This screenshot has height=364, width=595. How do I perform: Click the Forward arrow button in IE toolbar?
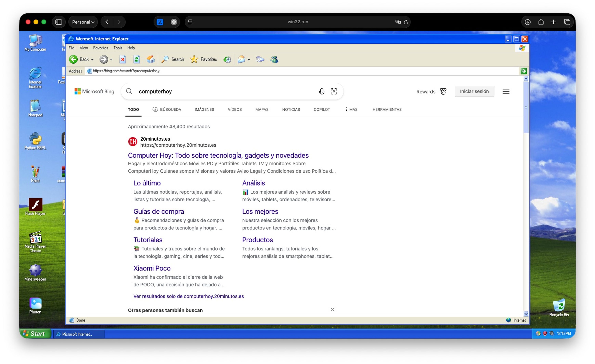(x=104, y=59)
